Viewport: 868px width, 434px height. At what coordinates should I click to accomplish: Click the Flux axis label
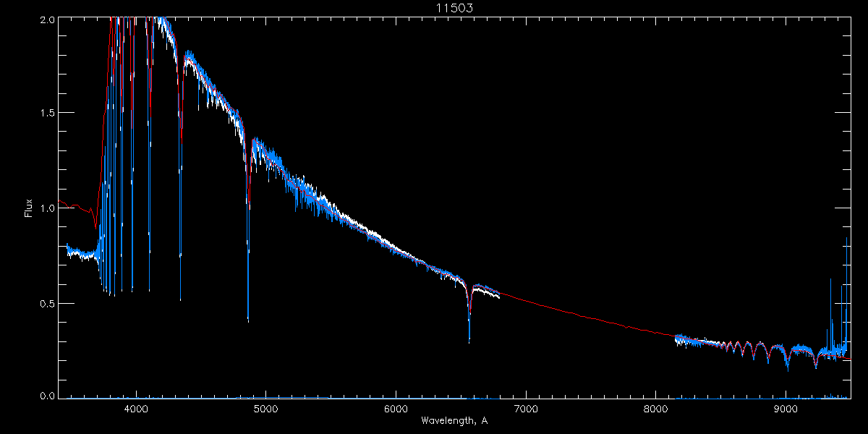(x=29, y=208)
